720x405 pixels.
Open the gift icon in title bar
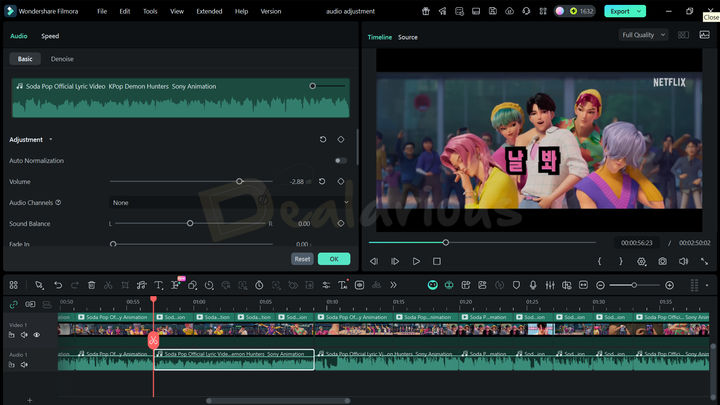pos(426,11)
